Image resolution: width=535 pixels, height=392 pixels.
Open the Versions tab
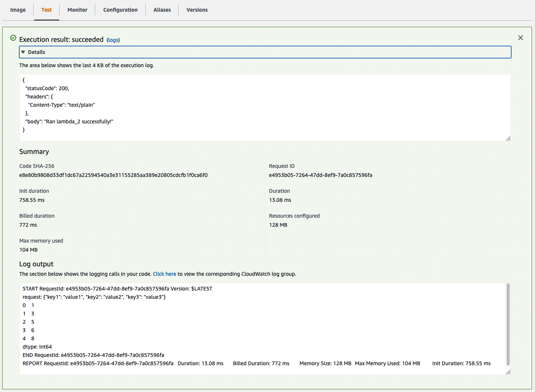197,10
